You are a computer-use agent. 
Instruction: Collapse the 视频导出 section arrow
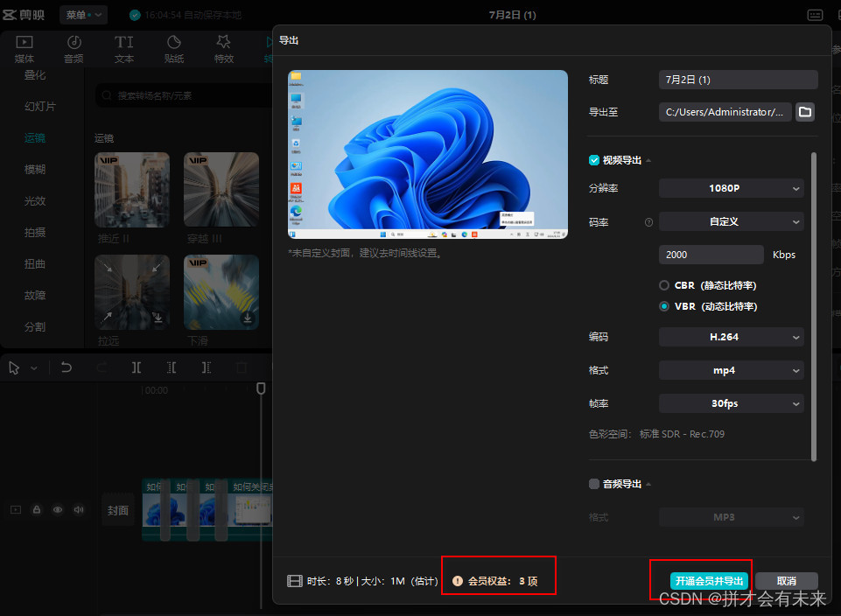[x=648, y=161]
